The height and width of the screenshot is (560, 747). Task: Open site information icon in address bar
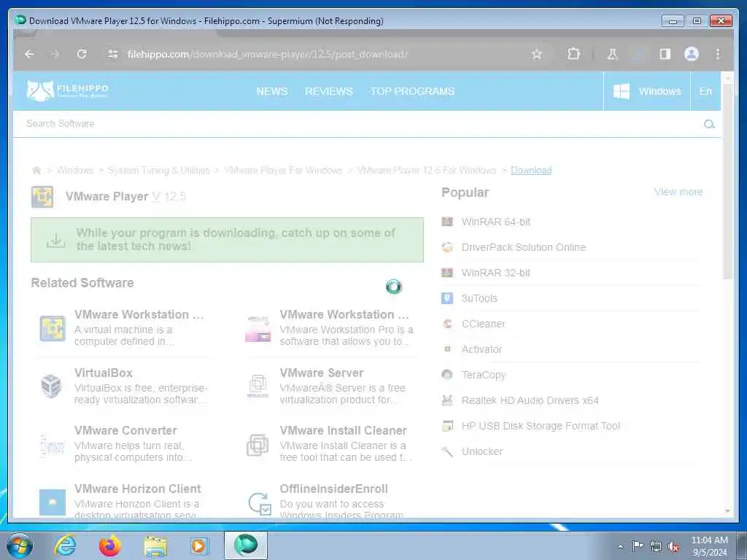(x=113, y=54)
